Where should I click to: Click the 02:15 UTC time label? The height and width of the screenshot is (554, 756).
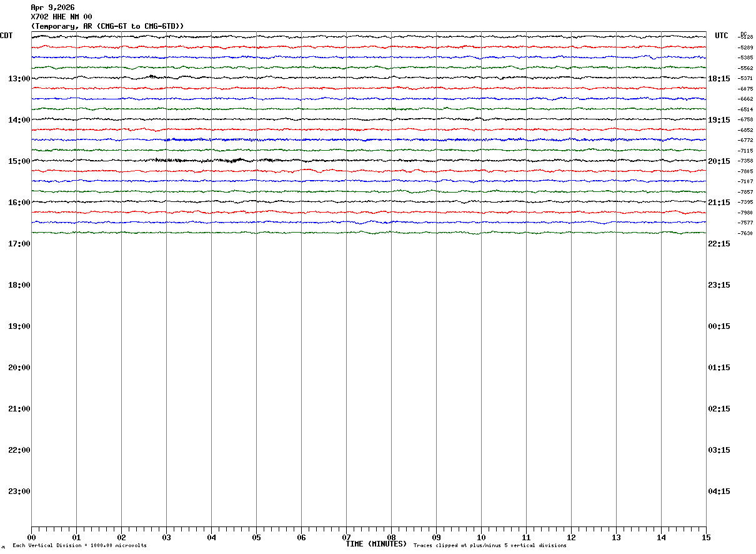click(719, 409)
